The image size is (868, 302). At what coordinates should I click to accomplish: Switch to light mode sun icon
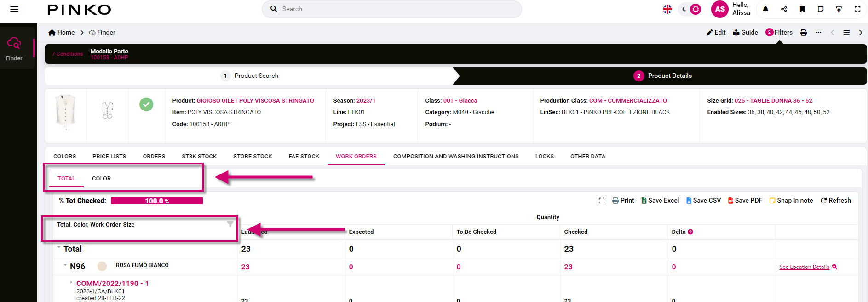[696, 9]
